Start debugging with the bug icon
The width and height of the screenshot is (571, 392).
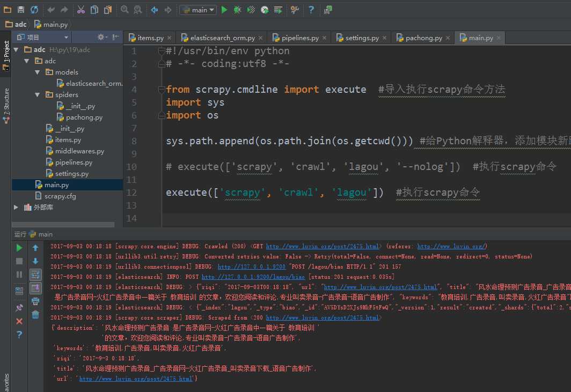point(237,10)
